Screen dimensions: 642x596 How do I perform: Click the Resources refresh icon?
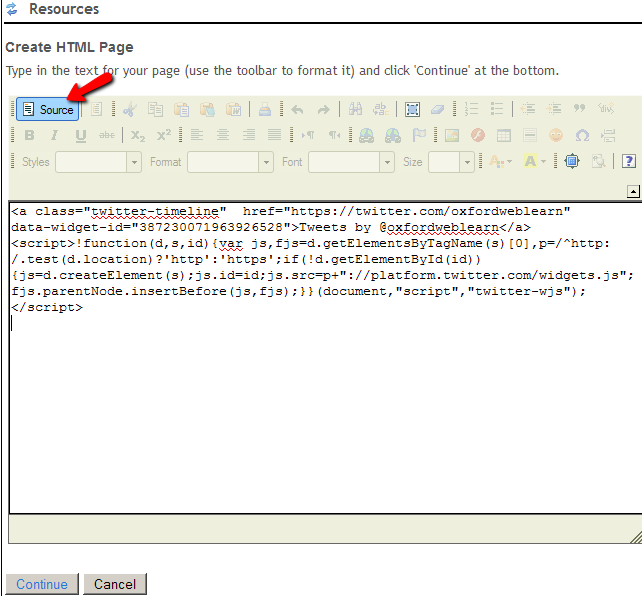pos(12,9)
